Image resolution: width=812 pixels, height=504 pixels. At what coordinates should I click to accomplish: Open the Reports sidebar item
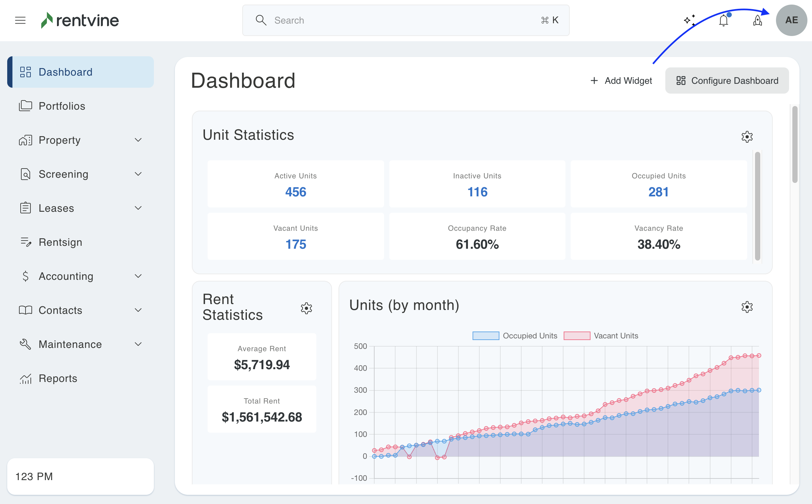coord(58,378)
